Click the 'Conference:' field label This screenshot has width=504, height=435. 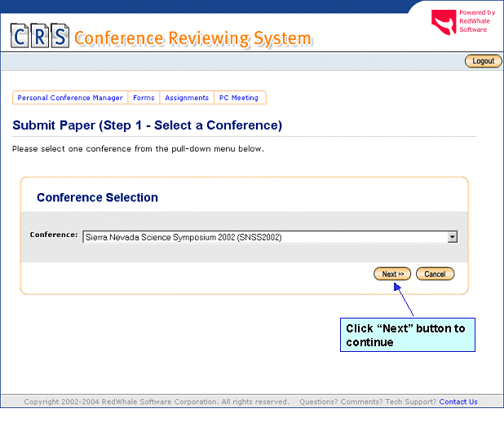[x=54, y=235]
